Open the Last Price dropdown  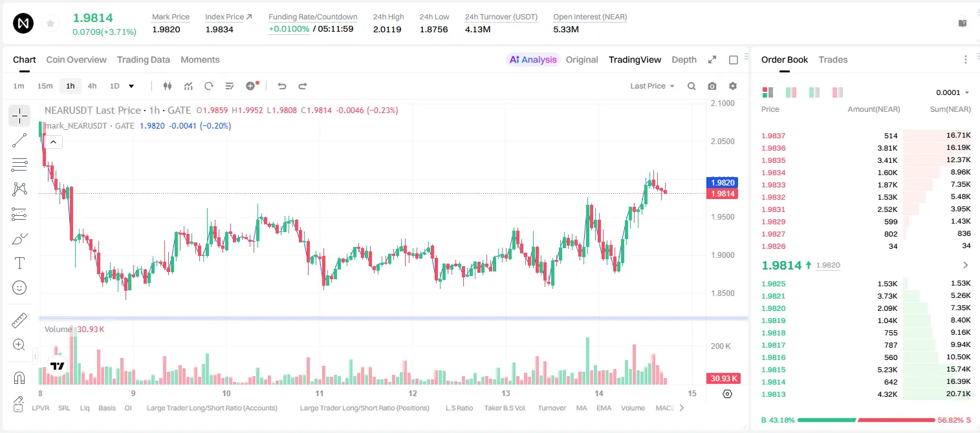point(652,86)
